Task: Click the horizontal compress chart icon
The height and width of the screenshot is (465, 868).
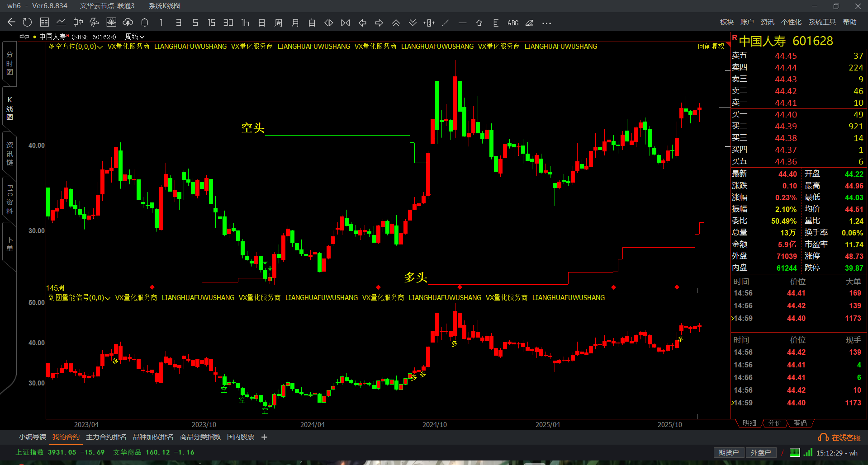Action: pyautogui.click(x=329, y=23)
